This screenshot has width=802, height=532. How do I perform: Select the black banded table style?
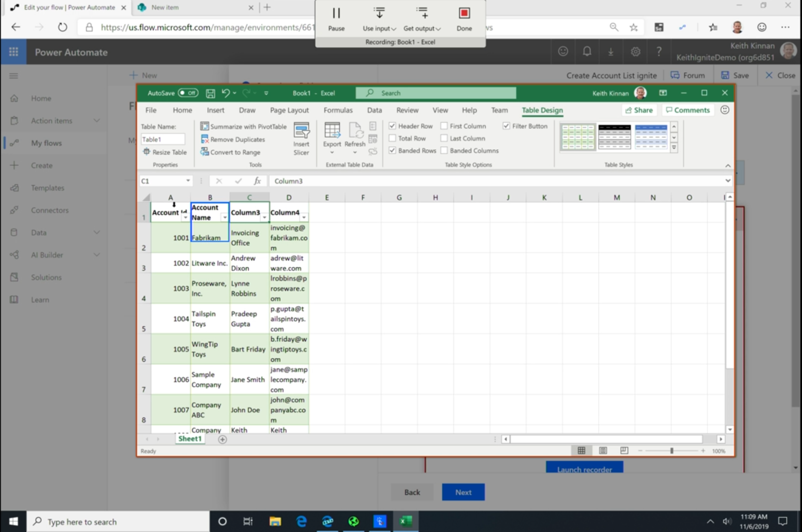pyautogui.click(x=614, y=137)
